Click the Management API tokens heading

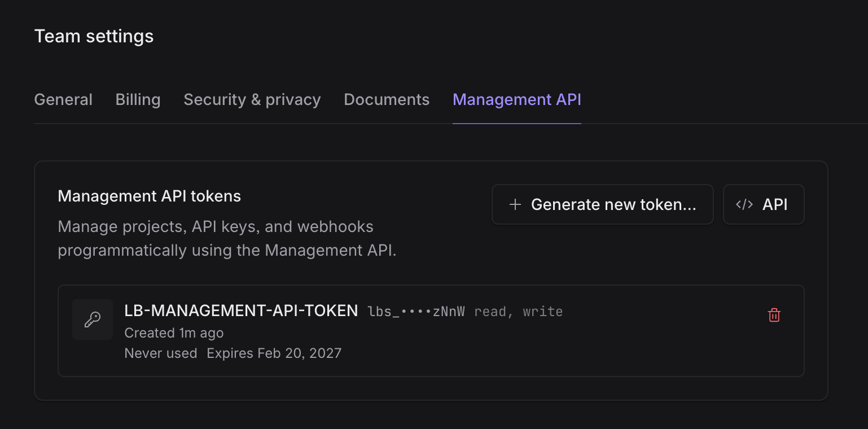149,196
